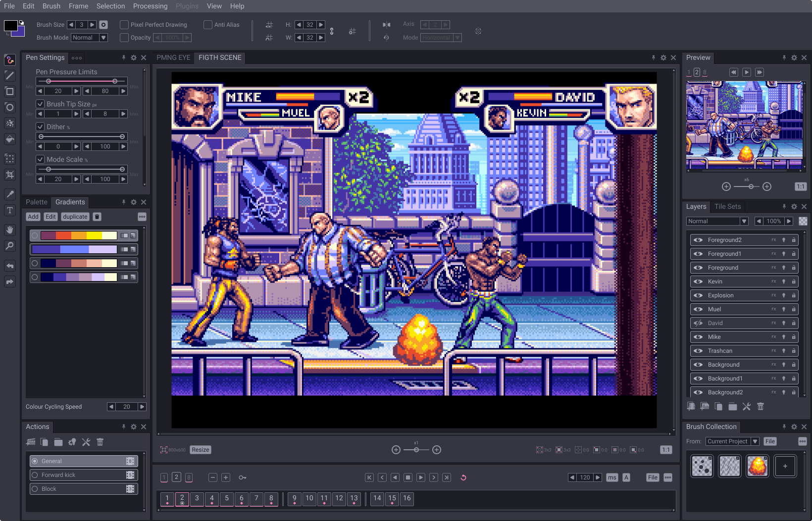Hide the Explosion layer
The width and height of the screenshot is (812, 521).
click(x=698, y=295)
